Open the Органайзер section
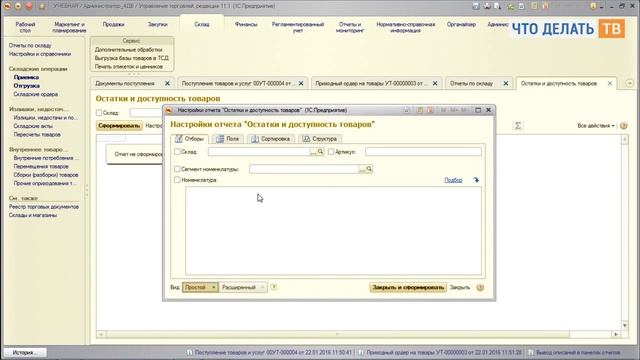The image size is (640, 360). click(x=461, y=24)
